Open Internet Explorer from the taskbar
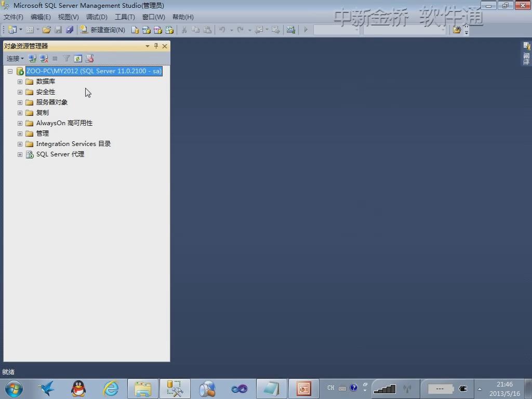Viewport: 532px width, 399px height. tap(111, 389)
